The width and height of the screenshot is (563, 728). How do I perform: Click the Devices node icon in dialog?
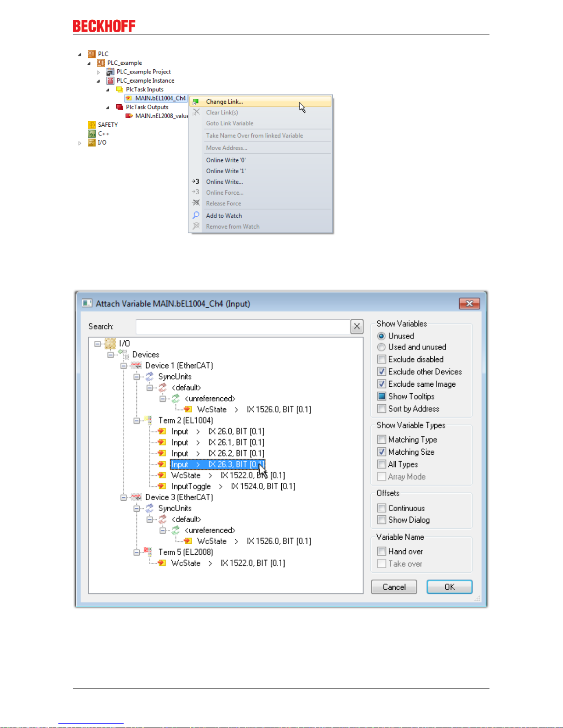click(123, 354)
